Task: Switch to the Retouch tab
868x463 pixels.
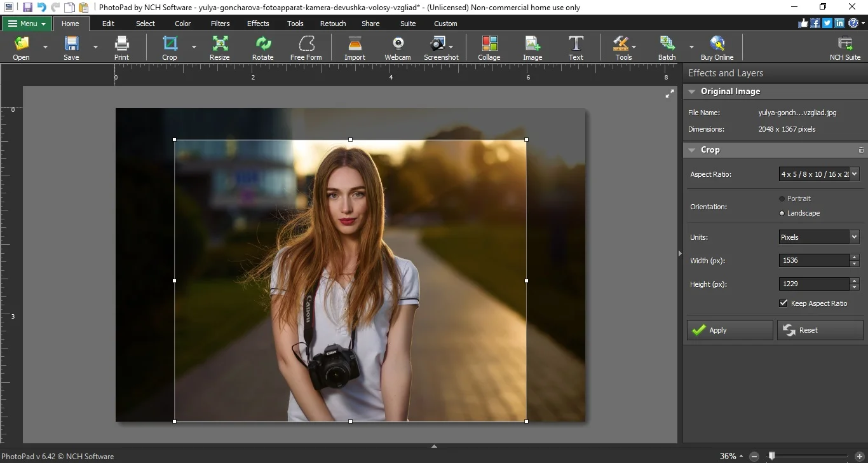Action: pos(333,24)
